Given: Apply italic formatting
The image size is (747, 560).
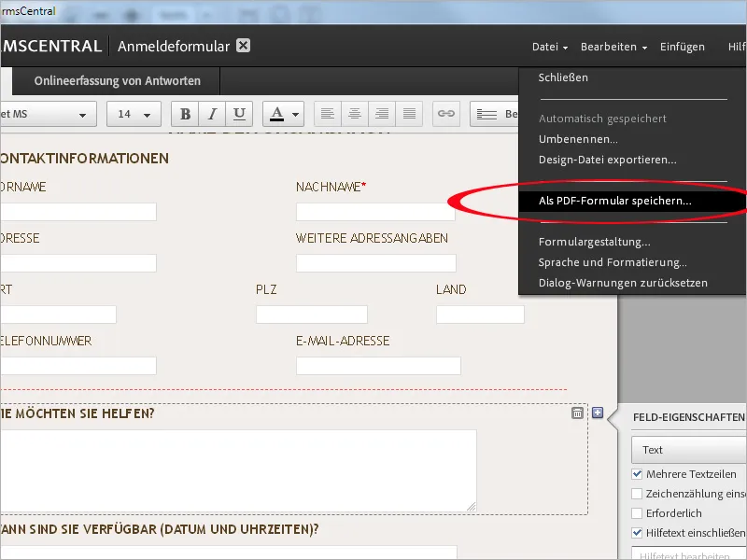Looking at the screenshot, I should coord(212,113).
